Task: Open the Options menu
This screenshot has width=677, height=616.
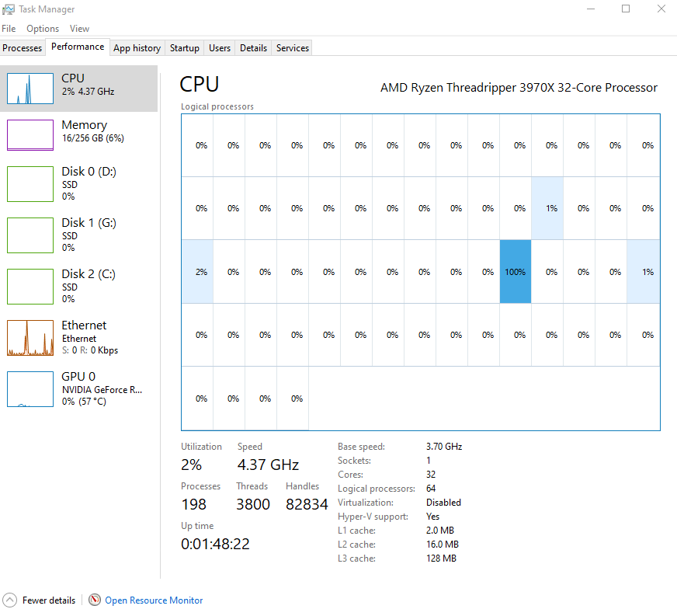Action: pos(43,29)
